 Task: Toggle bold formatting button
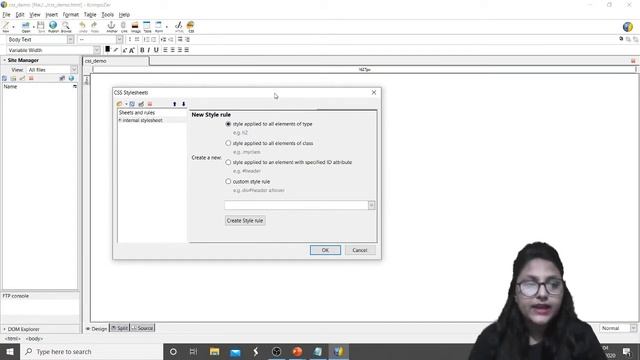[x=142, y=50]
